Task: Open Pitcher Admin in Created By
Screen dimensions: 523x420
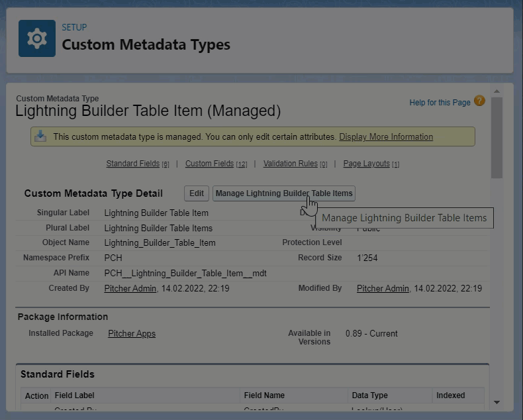Action: 130,288
